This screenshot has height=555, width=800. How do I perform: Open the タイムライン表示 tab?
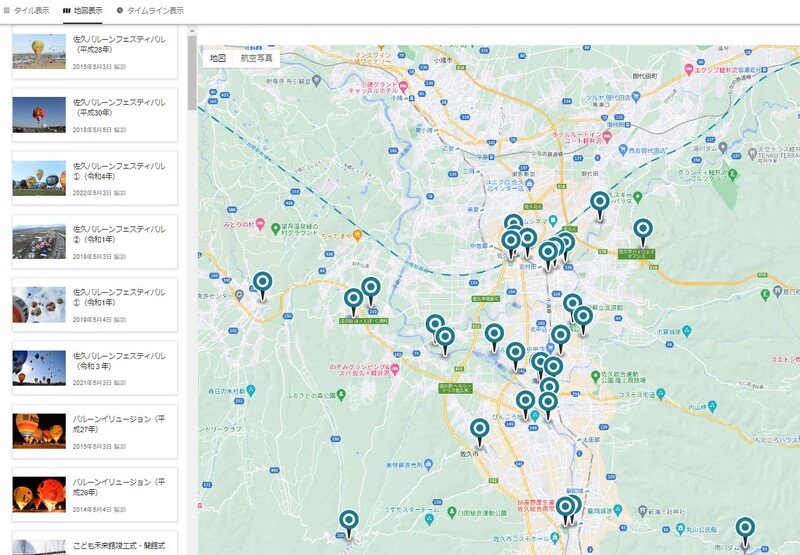click(x=150, y=10)
